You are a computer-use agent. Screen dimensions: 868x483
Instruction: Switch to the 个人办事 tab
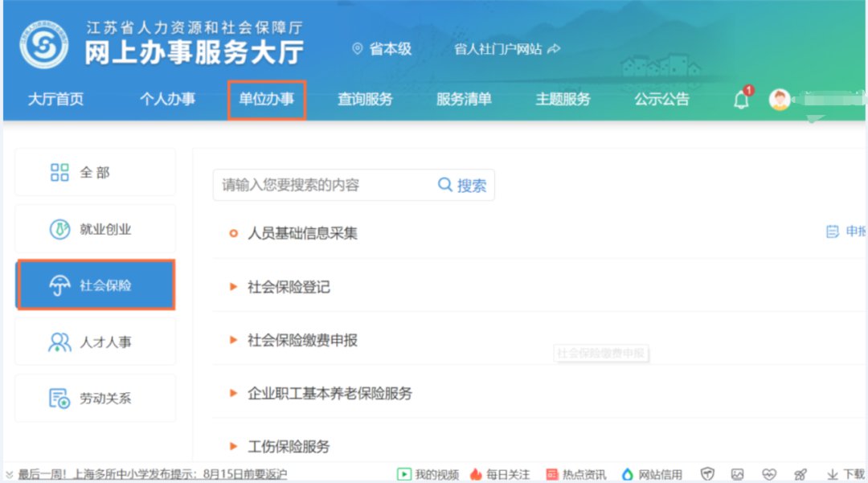click(167, 100)
